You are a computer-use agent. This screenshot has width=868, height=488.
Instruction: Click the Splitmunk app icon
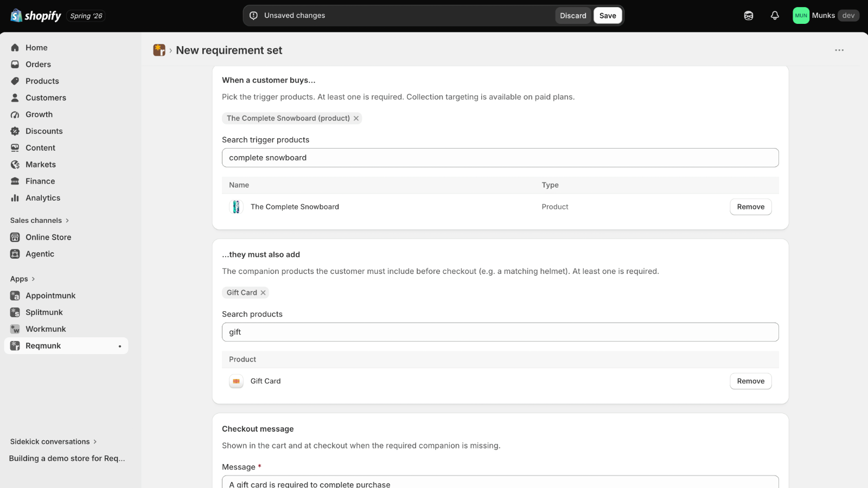[15, 313]
